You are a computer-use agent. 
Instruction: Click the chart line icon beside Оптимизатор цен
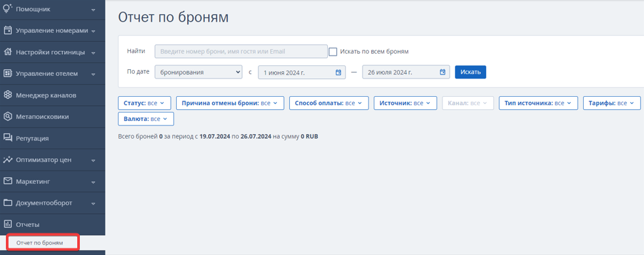[x=7, y=160]
